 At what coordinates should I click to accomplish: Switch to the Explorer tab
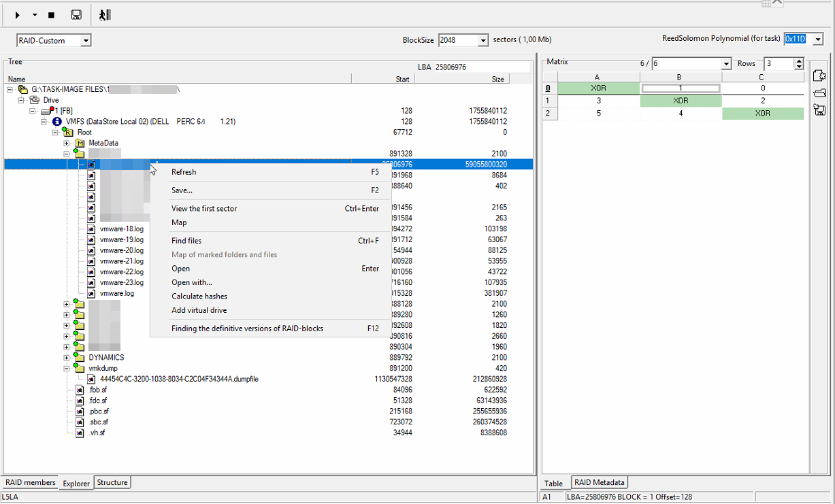pos(76,484)
